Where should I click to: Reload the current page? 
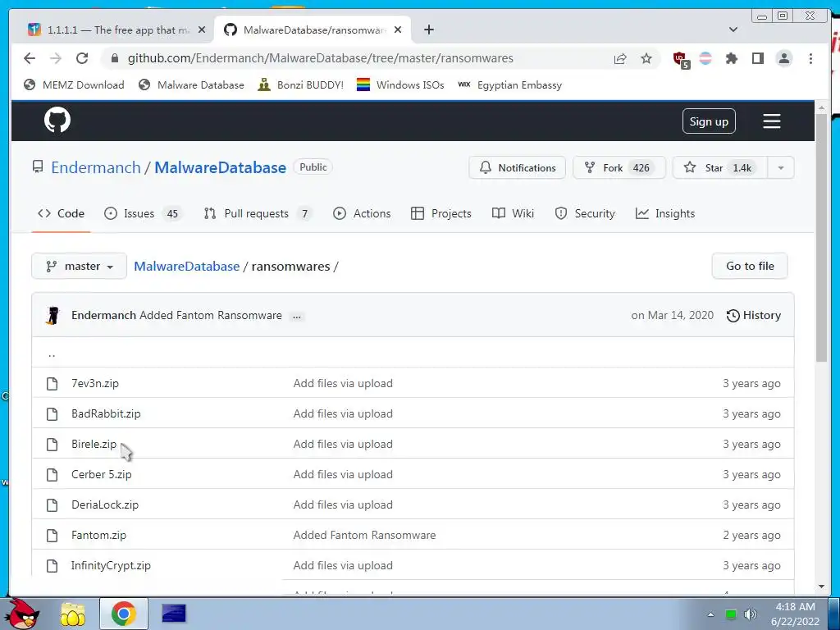pyautogui.click(x=82, y=58)
